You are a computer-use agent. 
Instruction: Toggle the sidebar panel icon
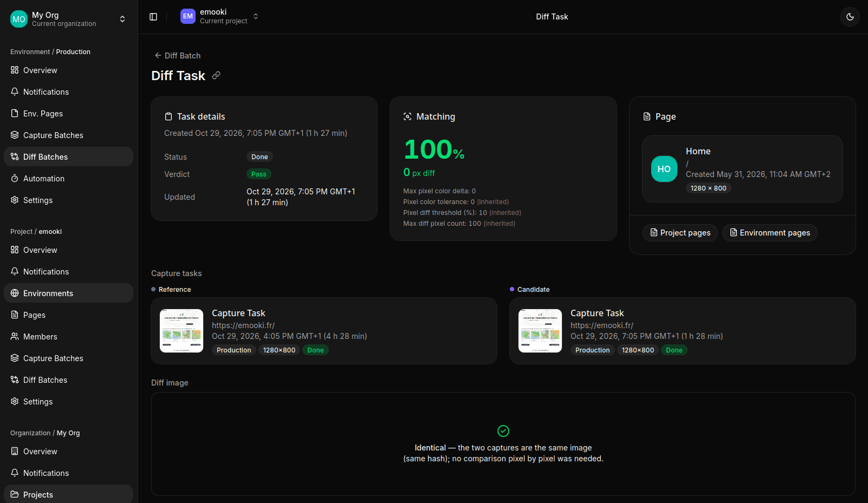[x=153, y=17]
